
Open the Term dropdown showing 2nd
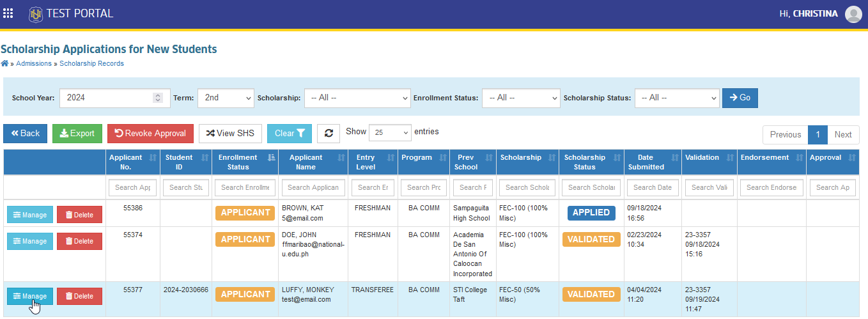pyautogui.click(x=226, y=98)
